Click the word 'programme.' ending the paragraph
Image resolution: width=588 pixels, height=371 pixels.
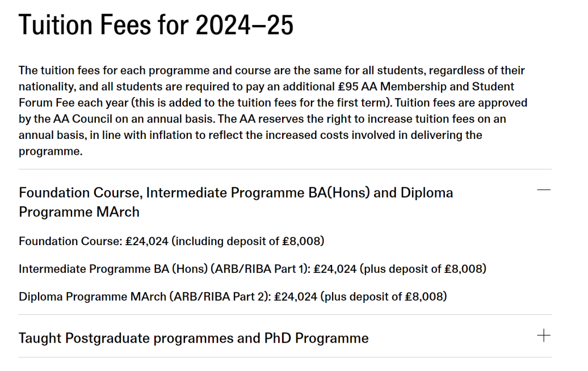pos(50,151)
